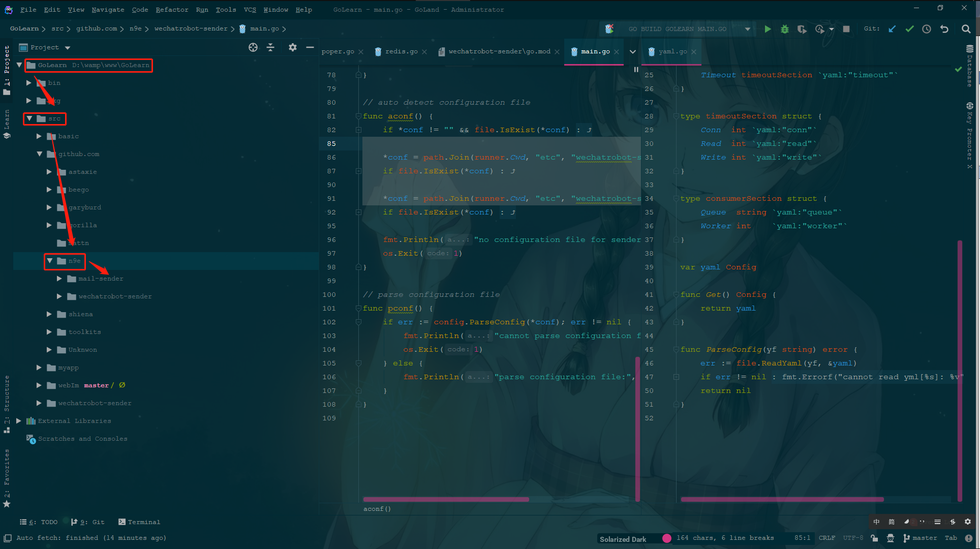Viewport: 980px width, 549px height.
Task: Collapse the github.com folder in tree
Action: pyautogui.click(x=39, y=154)
